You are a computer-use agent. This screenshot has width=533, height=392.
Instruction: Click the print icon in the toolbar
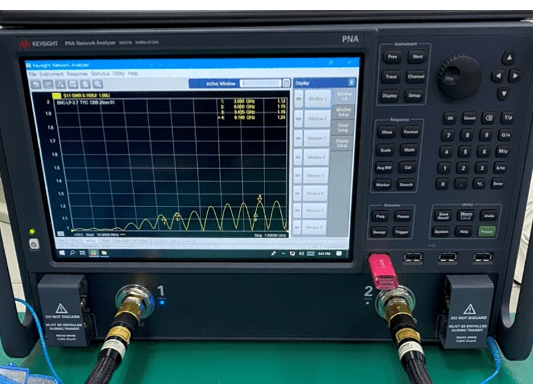85,84
